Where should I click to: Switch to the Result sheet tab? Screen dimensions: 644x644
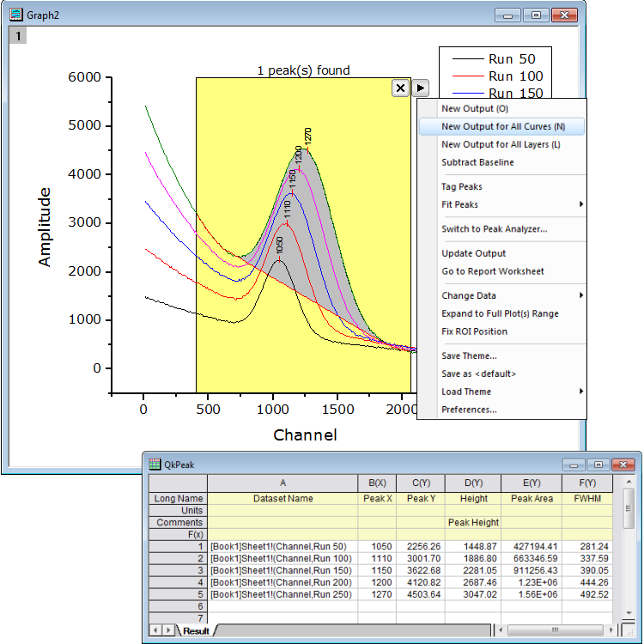click(196, 631)
